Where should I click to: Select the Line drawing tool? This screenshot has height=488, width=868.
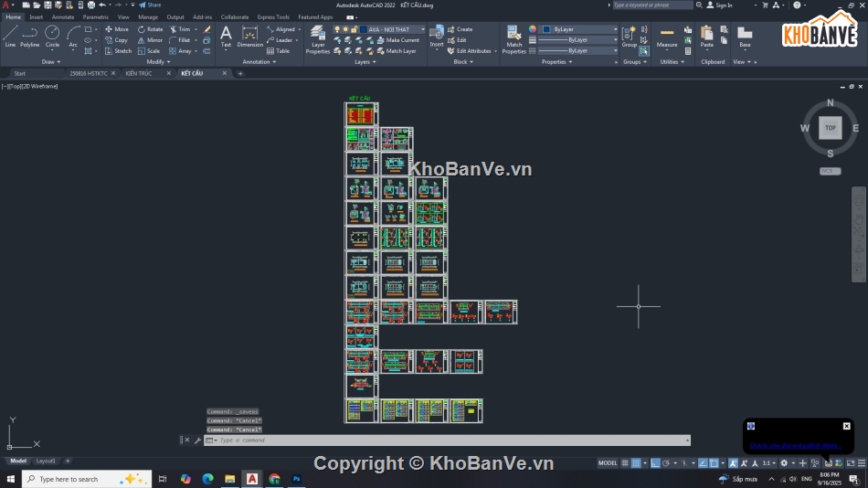pyautogui.click(x=10, y=36)
